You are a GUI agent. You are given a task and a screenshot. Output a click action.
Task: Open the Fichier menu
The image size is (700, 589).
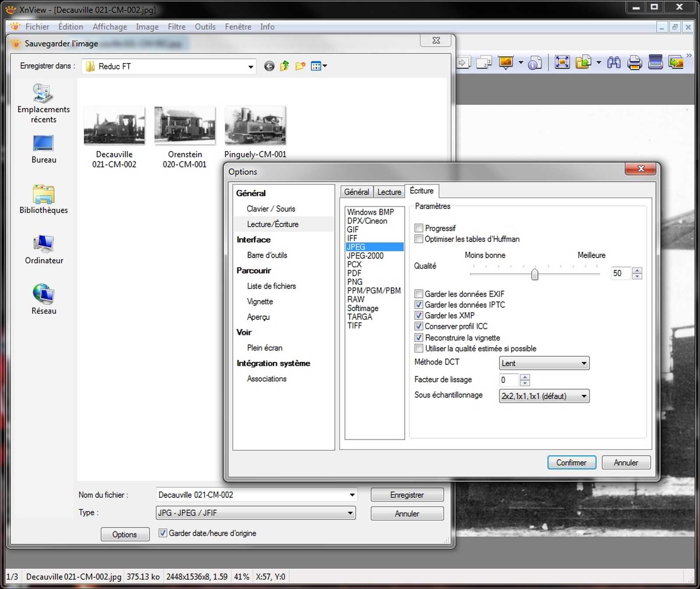coord(37,26)
